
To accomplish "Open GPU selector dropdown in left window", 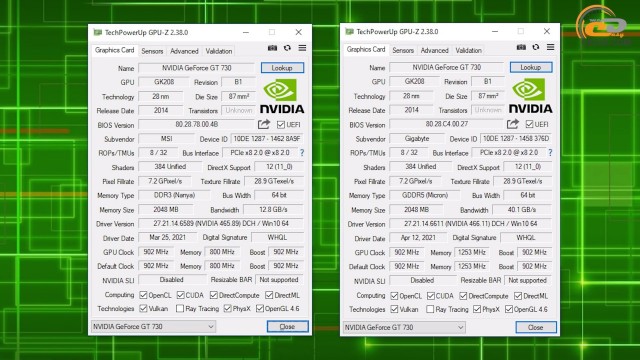I will [x=153, y=327].
